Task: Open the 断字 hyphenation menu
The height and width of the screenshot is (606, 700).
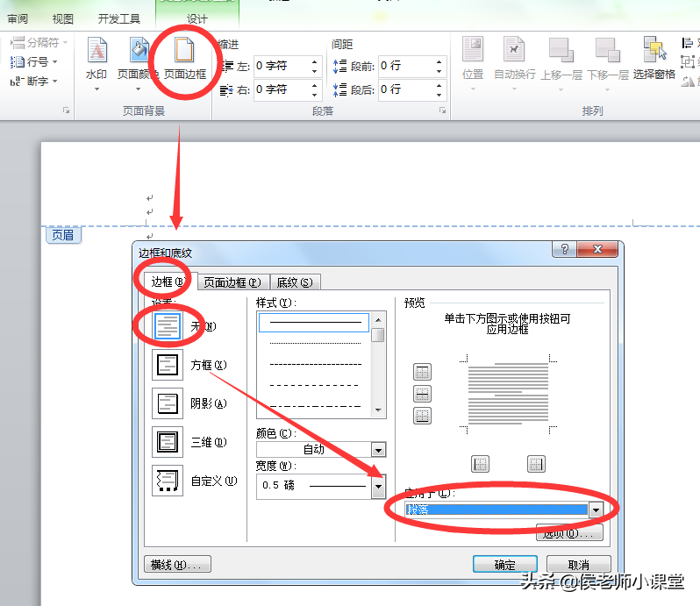Action: (34, 82)
